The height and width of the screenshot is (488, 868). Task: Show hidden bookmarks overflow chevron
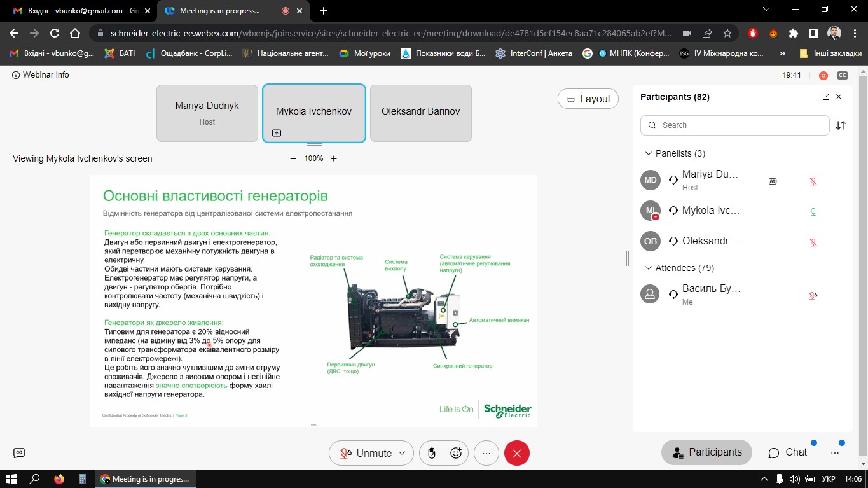click(x=782, y=53)
